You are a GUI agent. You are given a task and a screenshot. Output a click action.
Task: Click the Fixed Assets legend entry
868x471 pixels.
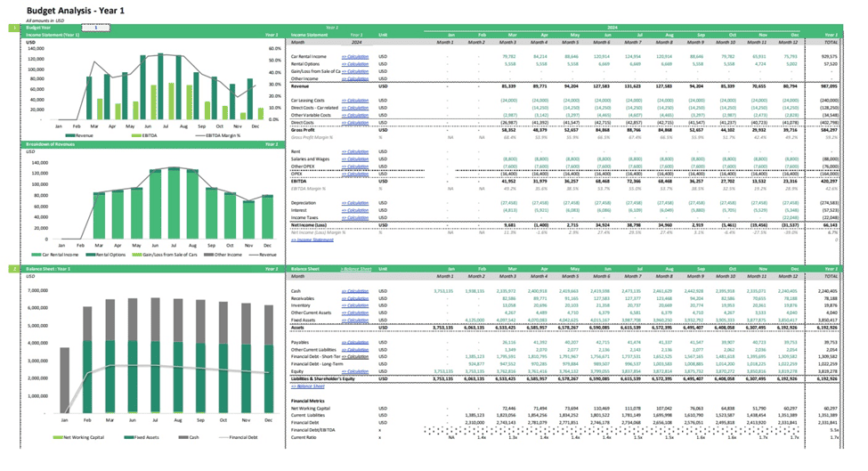pyautogui.click(x=142, y=437)
